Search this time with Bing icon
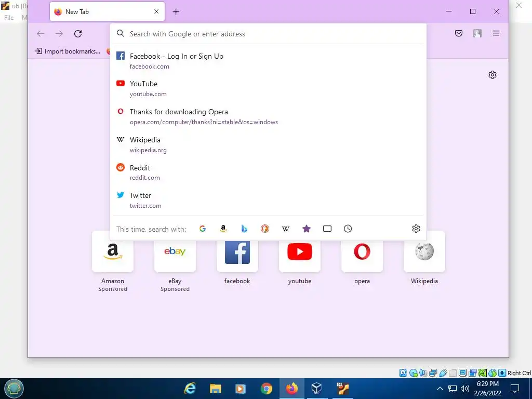Image resolution: width=532 pixels, height=399 pixels. [244, 229]
